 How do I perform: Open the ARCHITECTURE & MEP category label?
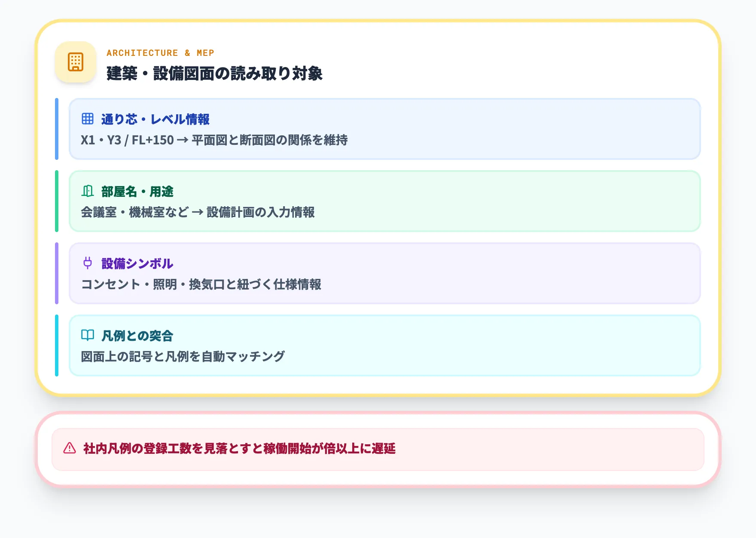click(x=161, y=52)
